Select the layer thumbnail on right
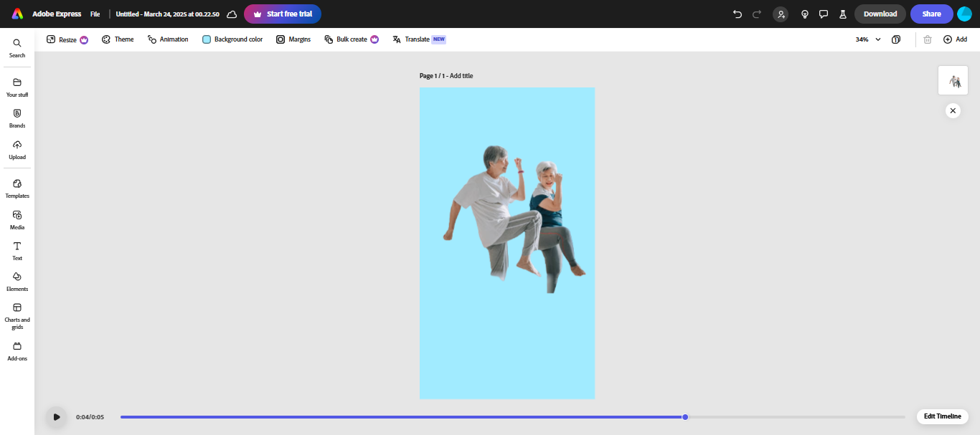The width and height of the screenshot is (980, 435). [x=953, y=80]
